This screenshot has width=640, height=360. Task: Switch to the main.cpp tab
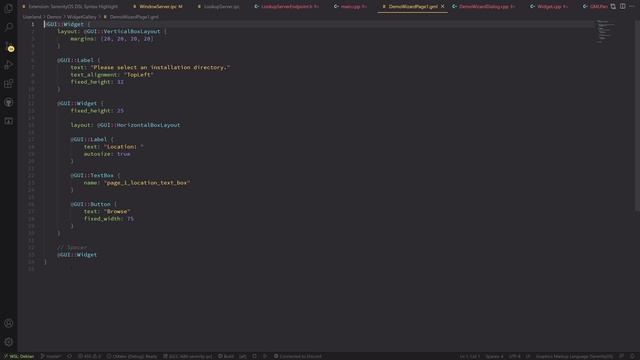point(351,7)
